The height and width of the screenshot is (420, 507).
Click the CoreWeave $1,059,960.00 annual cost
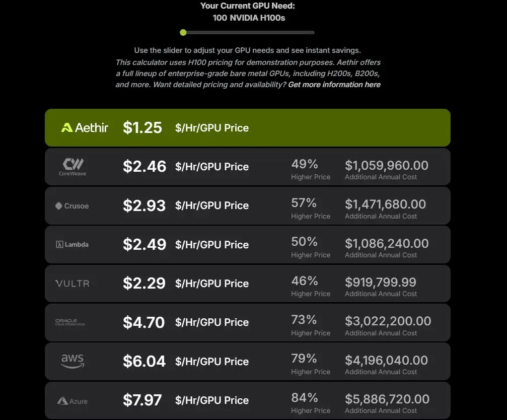click(387, 166)
